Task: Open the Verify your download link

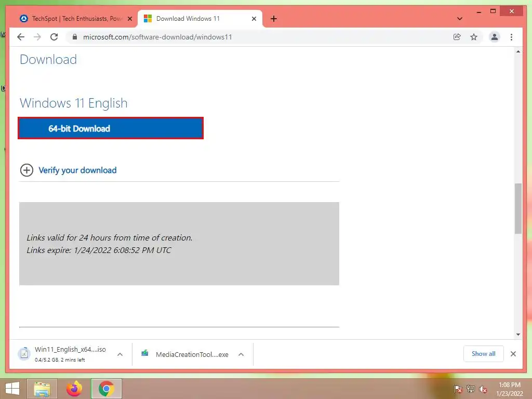Action: [77, 170]
